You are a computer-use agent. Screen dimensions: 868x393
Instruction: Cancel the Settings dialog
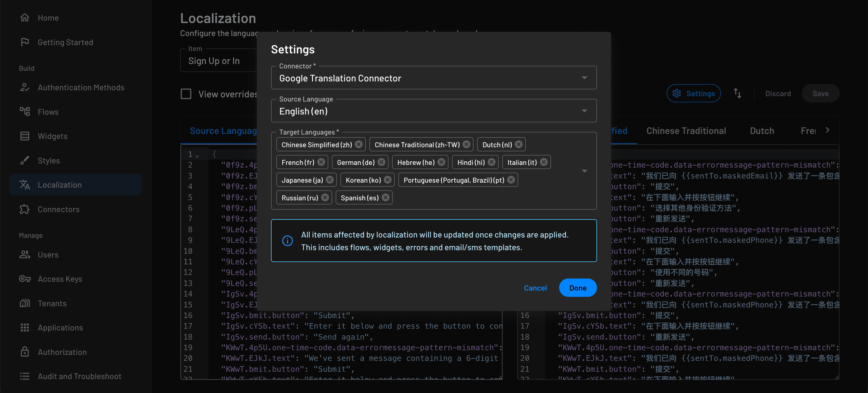(x=536, y=288)
